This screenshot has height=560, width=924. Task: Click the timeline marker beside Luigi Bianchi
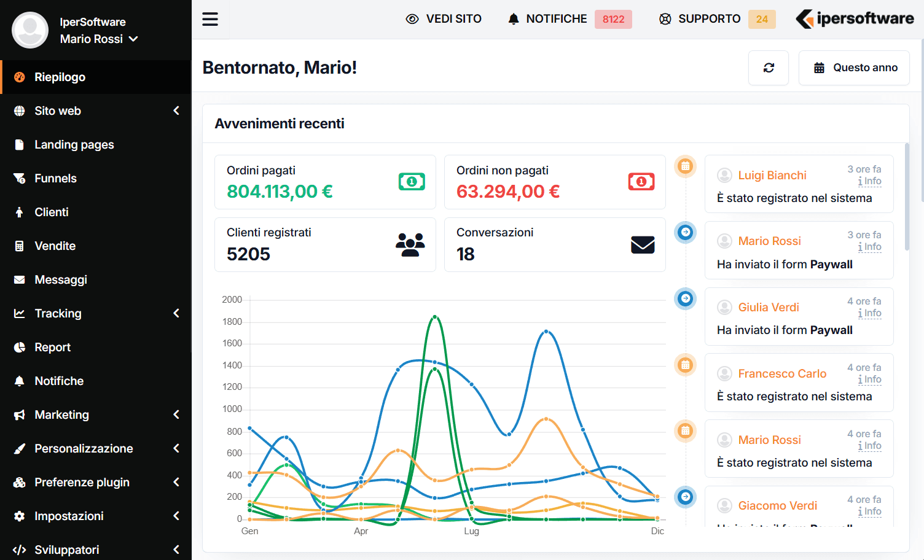(x=685, y=166)
